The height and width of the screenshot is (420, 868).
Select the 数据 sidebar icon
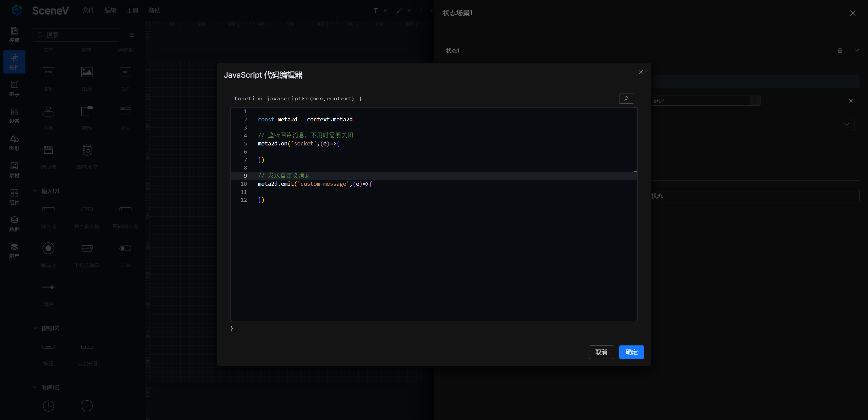(14, 224)
